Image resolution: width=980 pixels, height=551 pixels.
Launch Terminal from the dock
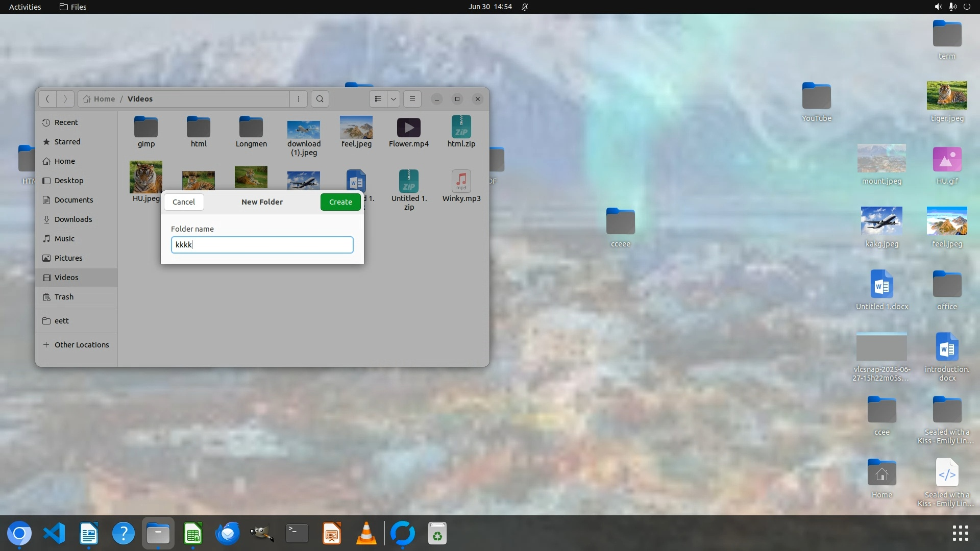[x=297, y=534]
